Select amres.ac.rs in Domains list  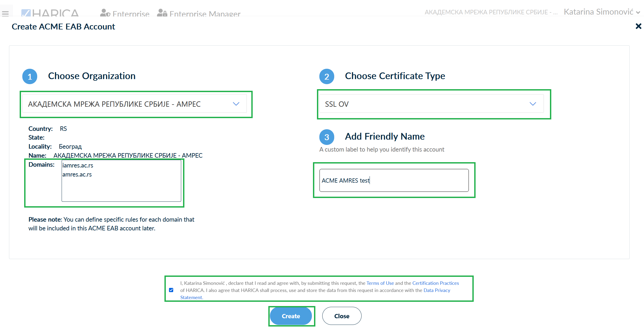77,175
